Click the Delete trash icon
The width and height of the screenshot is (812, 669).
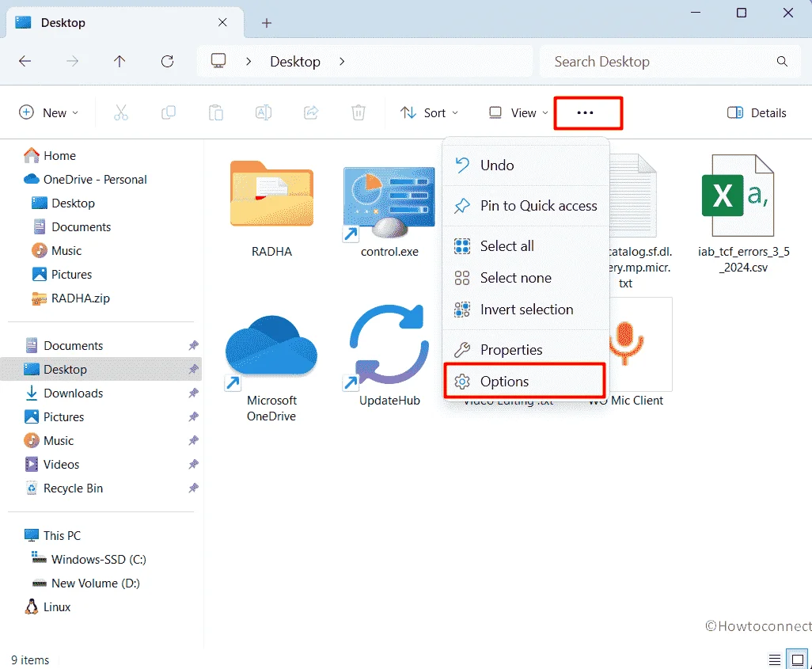358,112
